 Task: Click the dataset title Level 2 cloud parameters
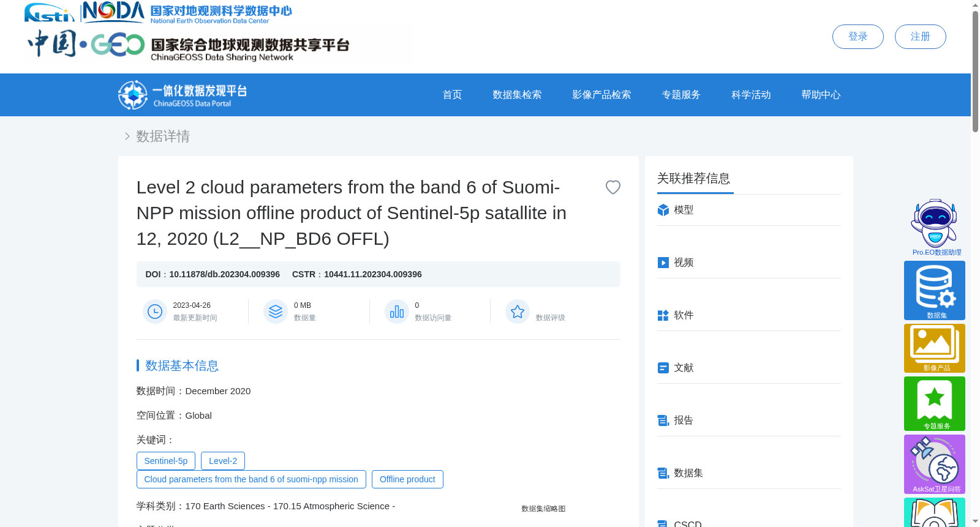point(352,213)
